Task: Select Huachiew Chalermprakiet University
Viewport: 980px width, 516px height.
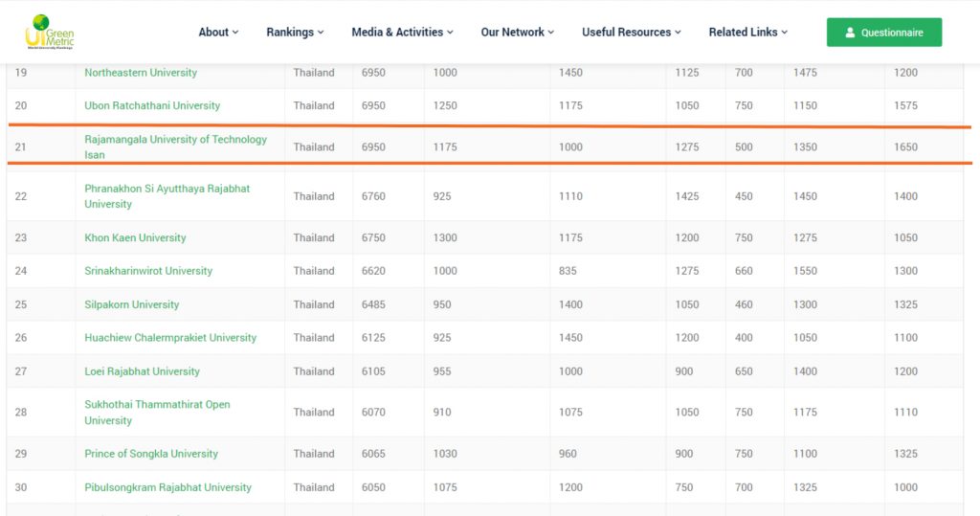Action: [x=170, y=338]
